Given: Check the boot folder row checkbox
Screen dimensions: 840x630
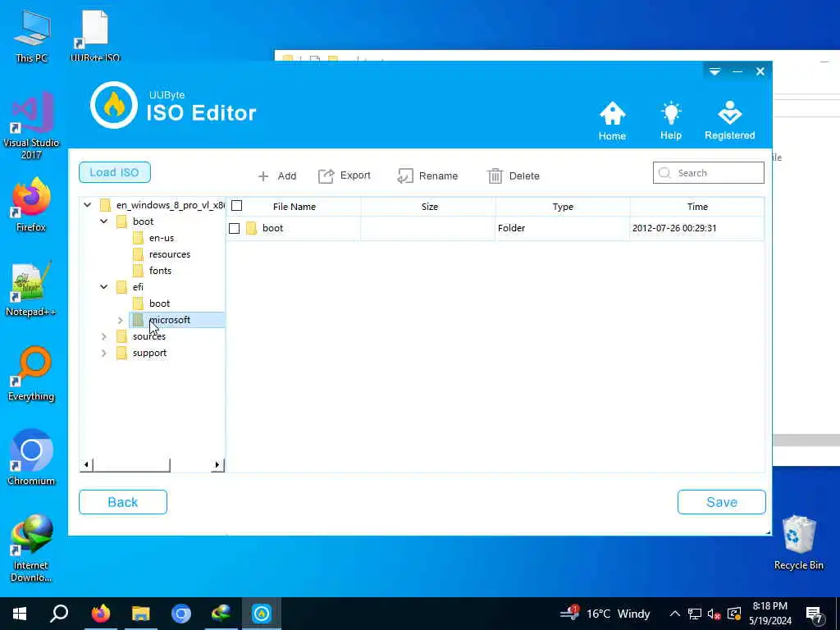Looking at the screenshot, I should click(x=234, y=228).
